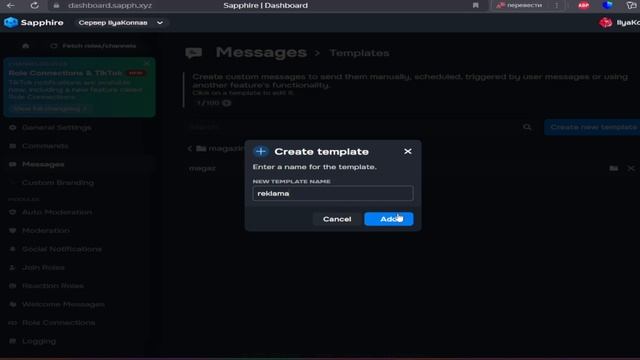Open Join Roles in the sidebar
640x360 pixels.
coord(43,267)
